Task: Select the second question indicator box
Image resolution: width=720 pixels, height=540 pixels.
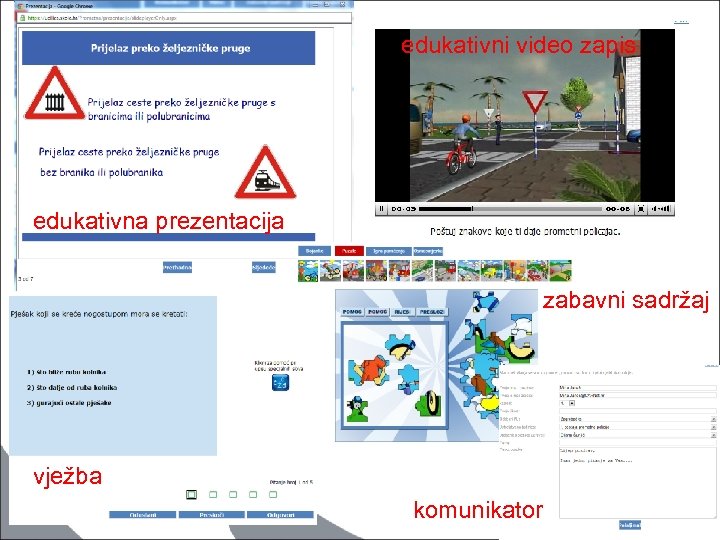Action: click(x=213, y=495)
